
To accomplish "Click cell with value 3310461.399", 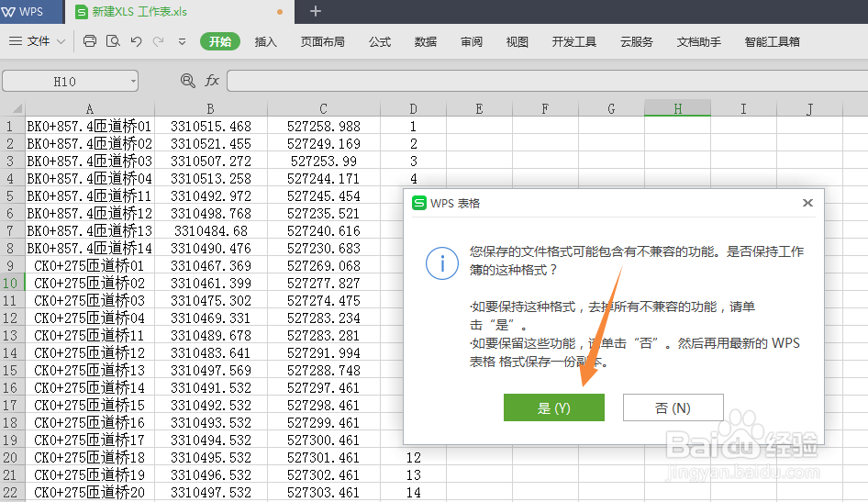I will tap(210, 283).
